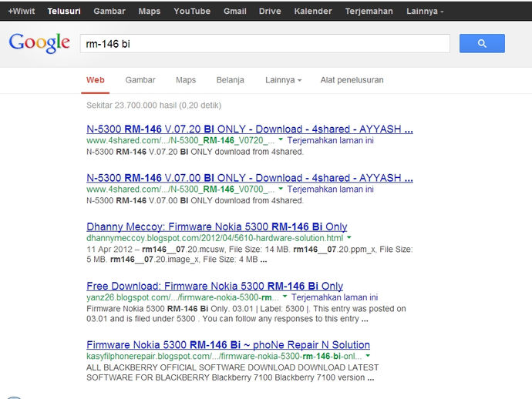Click the search query input field
This screenshot has width=532, height=399.
tap(265, 43)
